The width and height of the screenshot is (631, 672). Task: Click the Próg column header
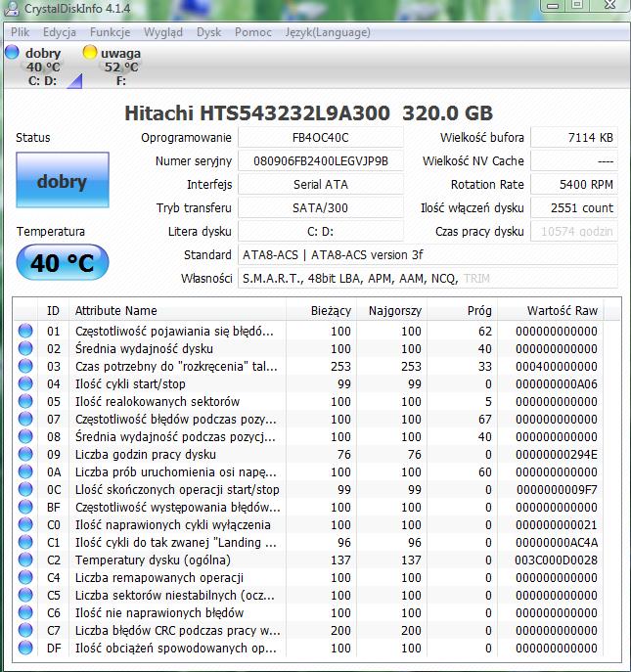click(462, 311)
